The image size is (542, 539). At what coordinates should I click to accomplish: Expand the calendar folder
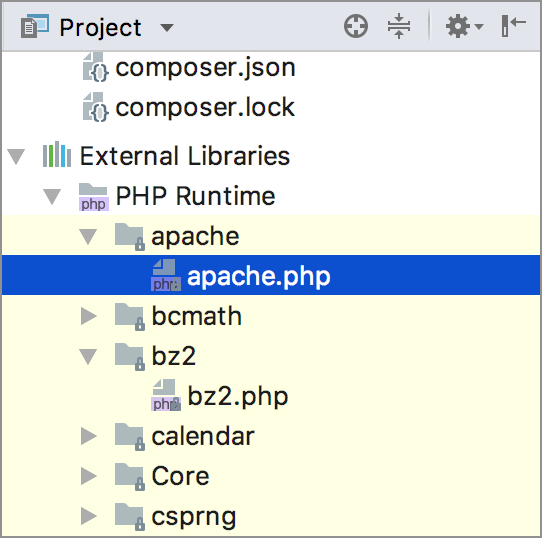[x=89, y=436]
